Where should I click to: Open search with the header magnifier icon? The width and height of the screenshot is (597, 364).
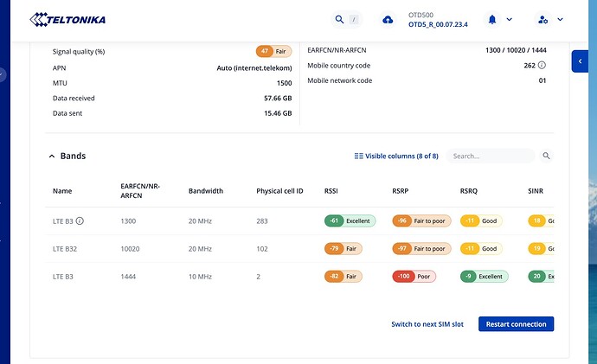[339, 19]
